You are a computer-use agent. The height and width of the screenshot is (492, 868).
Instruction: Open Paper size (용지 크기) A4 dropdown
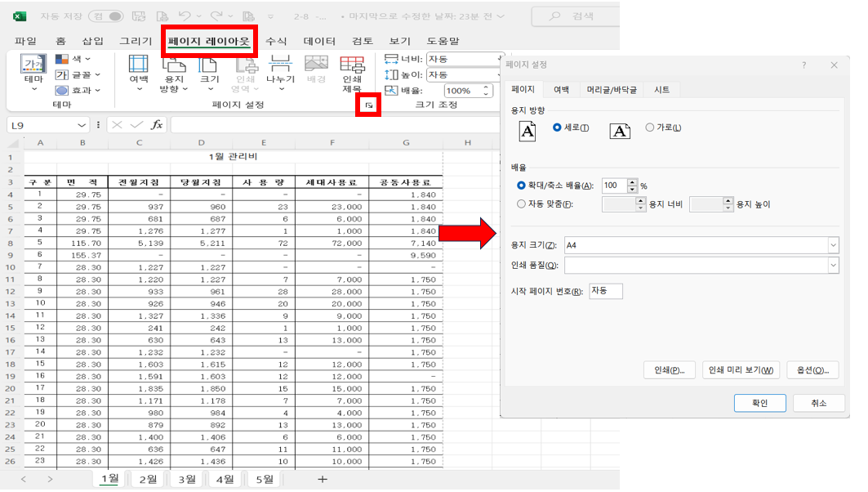coord(833,245)
